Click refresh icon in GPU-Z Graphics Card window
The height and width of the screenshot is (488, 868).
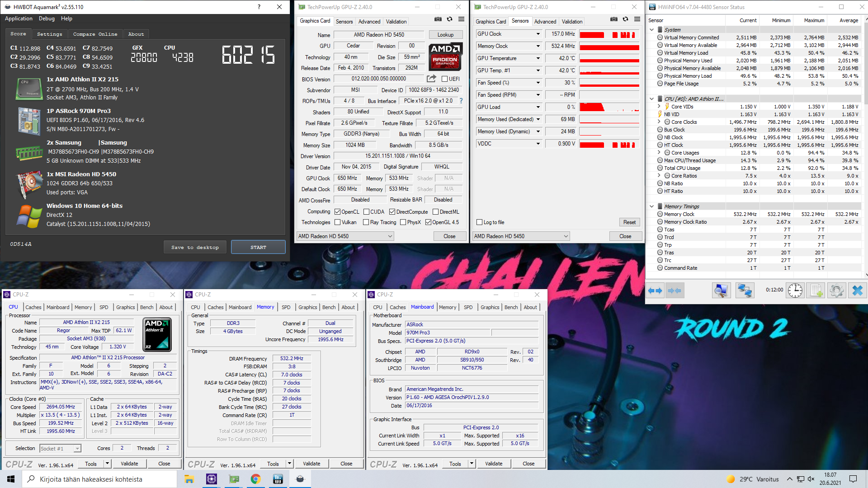pyautogui.click(x=449, y=19)
